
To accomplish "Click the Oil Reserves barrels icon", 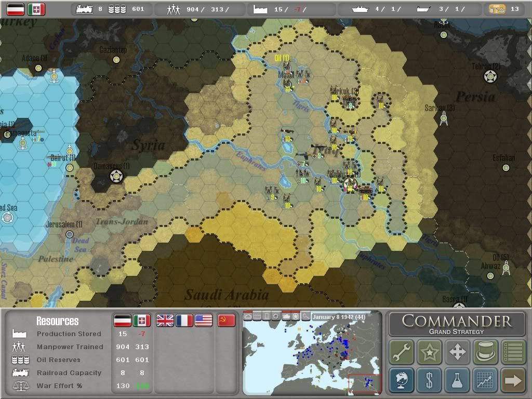I will click(20, 360).
